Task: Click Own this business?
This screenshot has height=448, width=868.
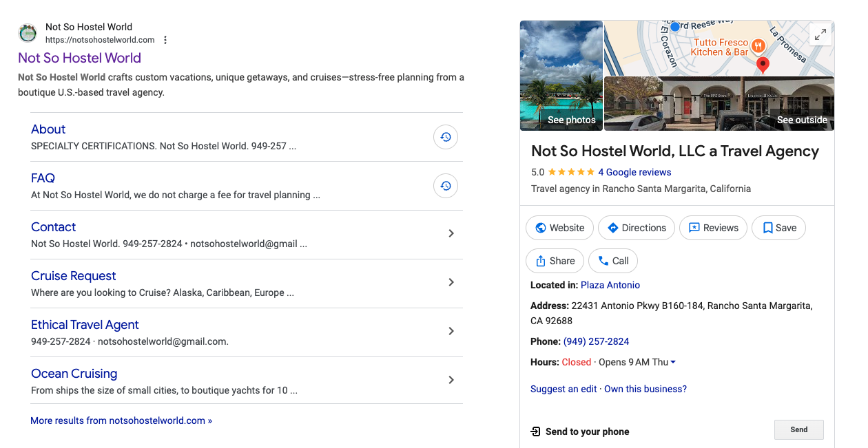Action: point(645,389)
